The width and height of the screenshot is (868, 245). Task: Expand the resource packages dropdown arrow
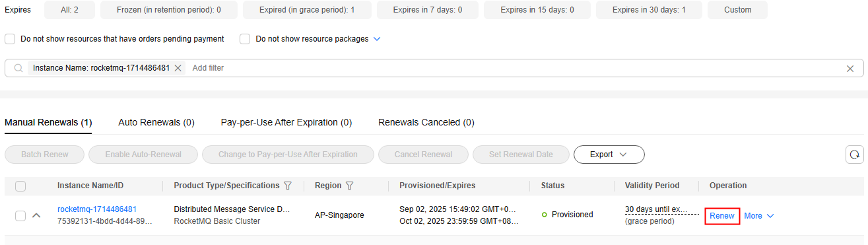point(377,39)
